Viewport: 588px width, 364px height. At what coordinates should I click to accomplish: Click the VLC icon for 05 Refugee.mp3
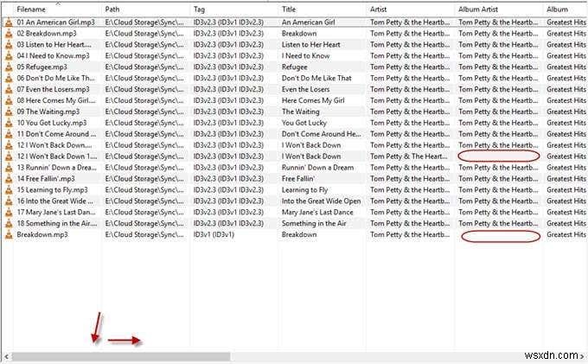click(x=9, y=67)
